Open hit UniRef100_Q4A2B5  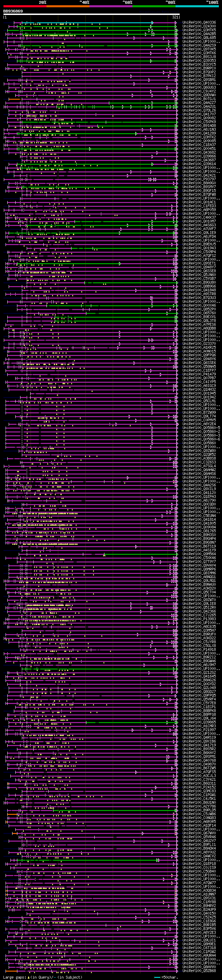pos(199,34)
